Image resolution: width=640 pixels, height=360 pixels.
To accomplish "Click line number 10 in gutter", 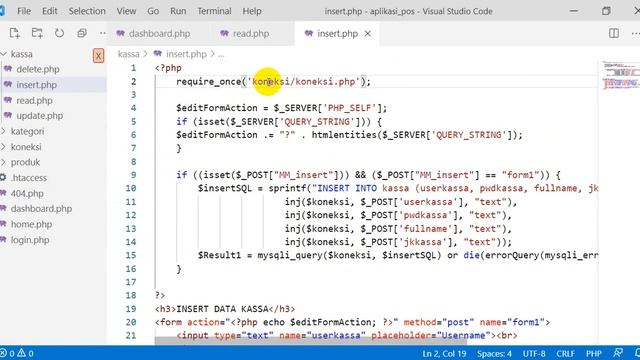I will coord(131,188).
